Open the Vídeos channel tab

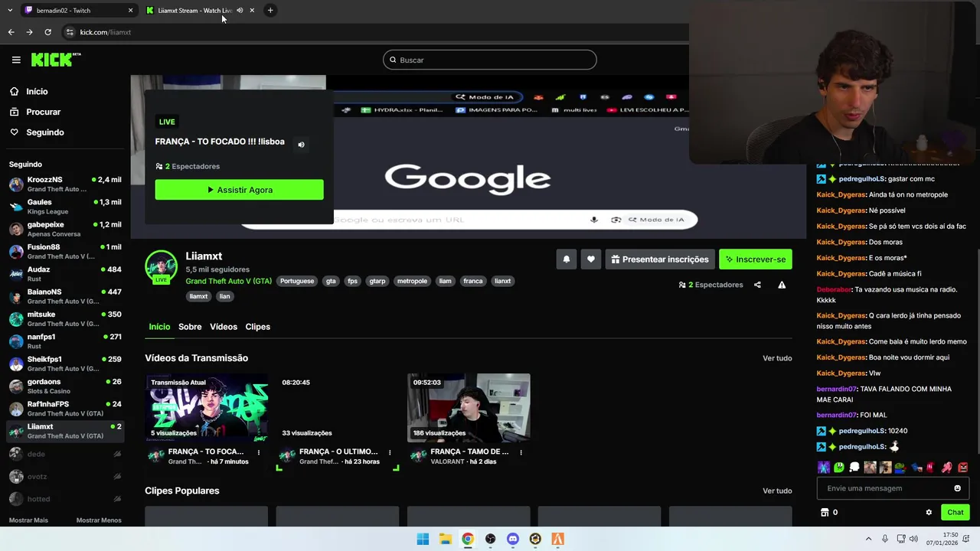(224, 327)
